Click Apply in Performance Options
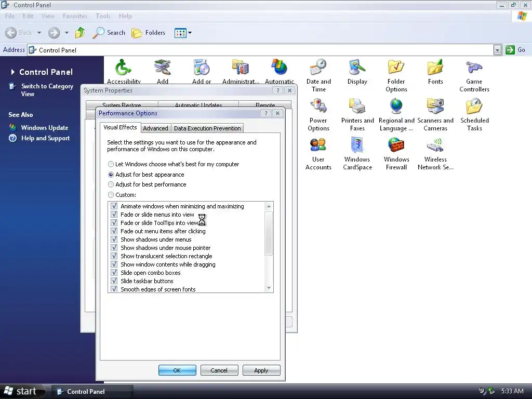The image size is (532, 399). [x=261, y=370]
